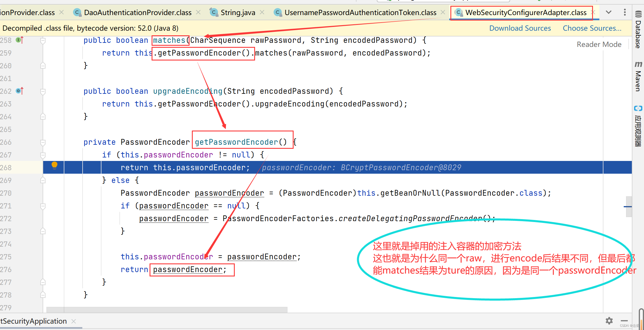Screen dimensions: 644x330
Task: Collapse the matches method fold marker
Action: [43, 40]
